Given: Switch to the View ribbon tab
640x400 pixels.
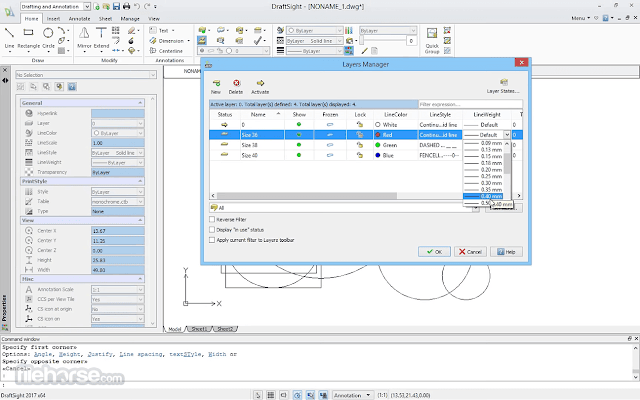Looking at the screenshot, I should coord(154,19).
